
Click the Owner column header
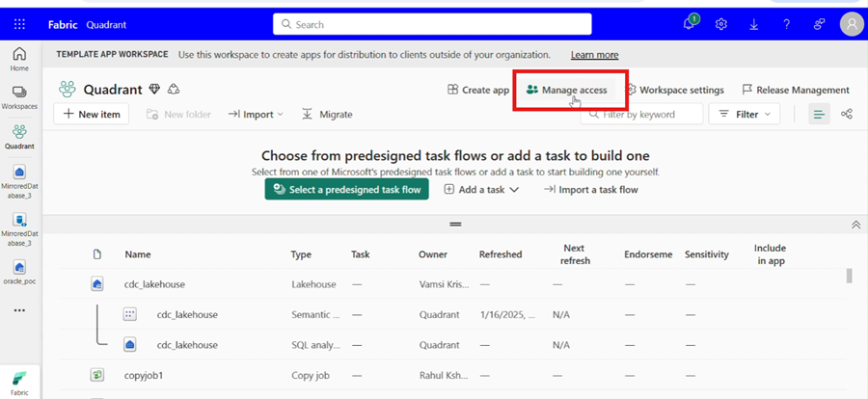(x=433, y=254)
